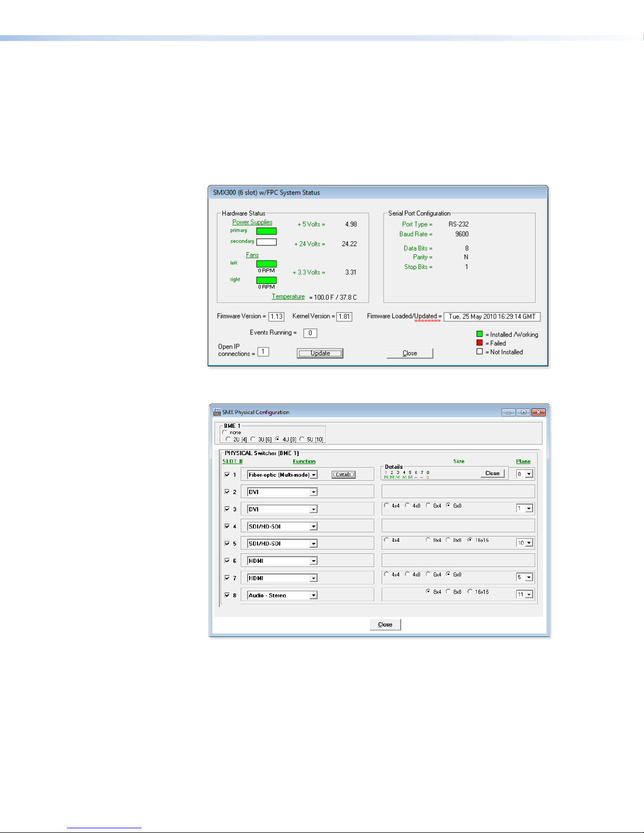Click the Function column header

pyautogui.click(x=304, y=461)
